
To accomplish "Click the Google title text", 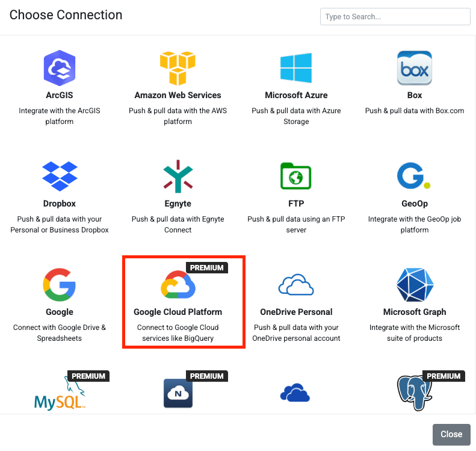I will point(60,312).
